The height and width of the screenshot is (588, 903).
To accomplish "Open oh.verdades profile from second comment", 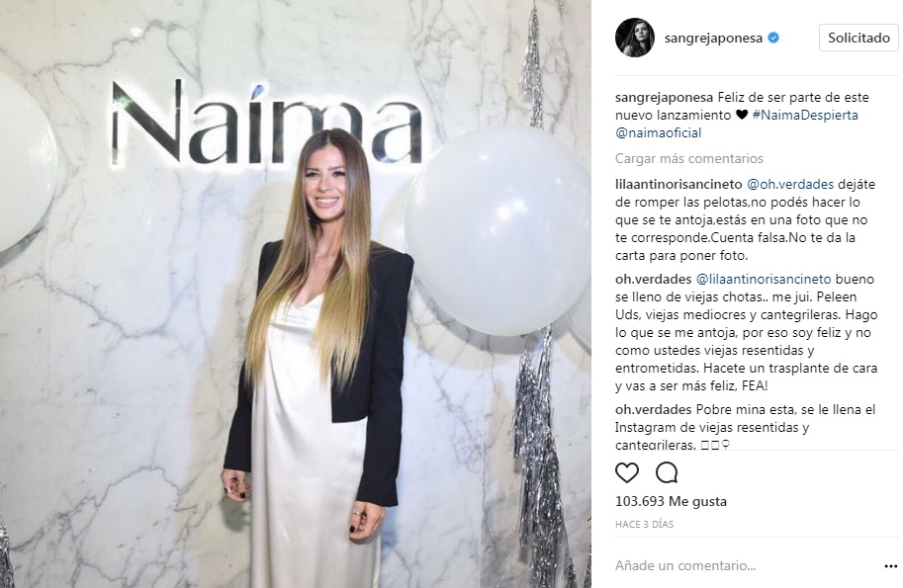I will click(653, 279).
